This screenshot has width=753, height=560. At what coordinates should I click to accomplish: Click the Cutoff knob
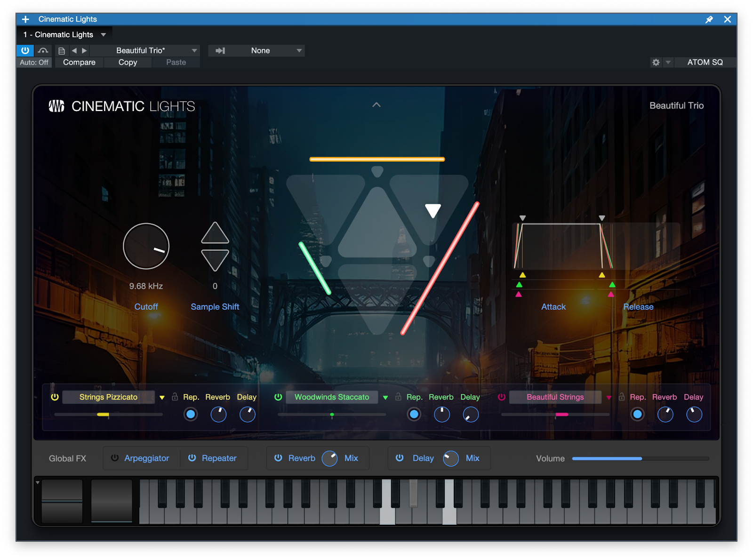pos(146,246)
